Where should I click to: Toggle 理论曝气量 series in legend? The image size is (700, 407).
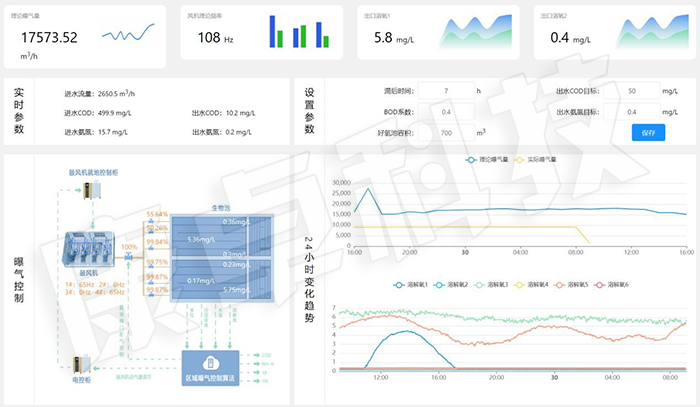tap(486, 159)
